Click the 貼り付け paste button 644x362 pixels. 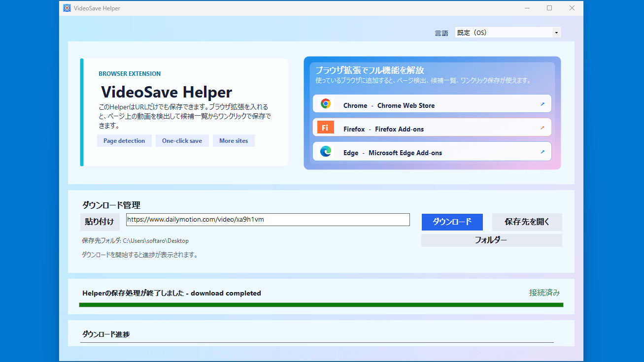click(x=100, y=222)
